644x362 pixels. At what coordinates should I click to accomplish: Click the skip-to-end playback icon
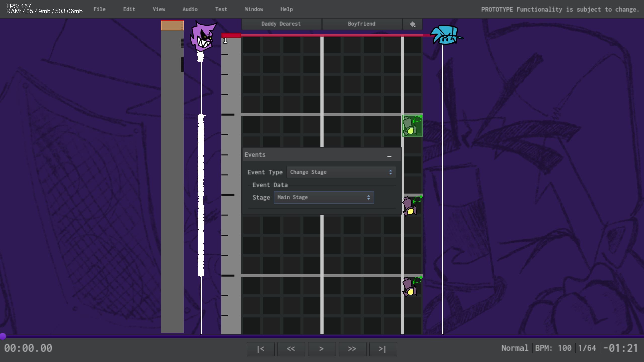pos(383,349)
